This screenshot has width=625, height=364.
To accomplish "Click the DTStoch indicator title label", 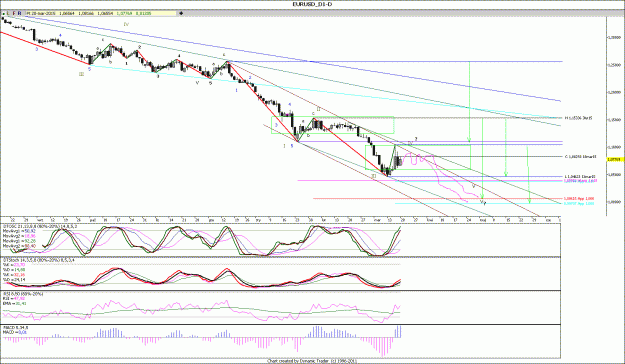I will (40, 260).
